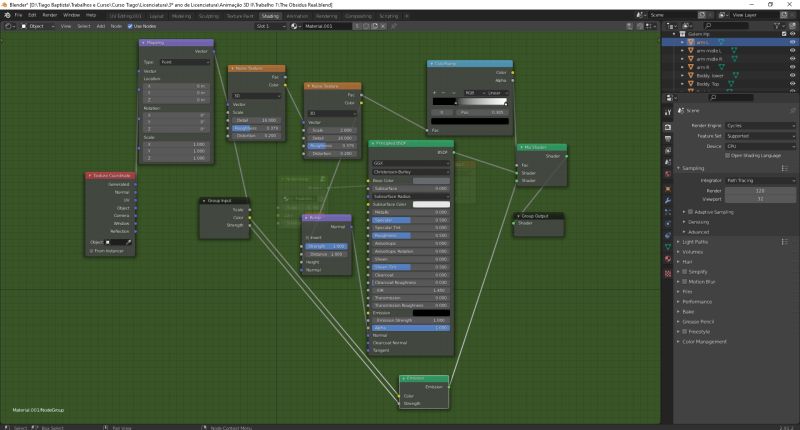The width and height of the screenshot is (800, 430).
Task: Open the GGX distribution dropdown in Principled BSDF
Action: [411, 163]
